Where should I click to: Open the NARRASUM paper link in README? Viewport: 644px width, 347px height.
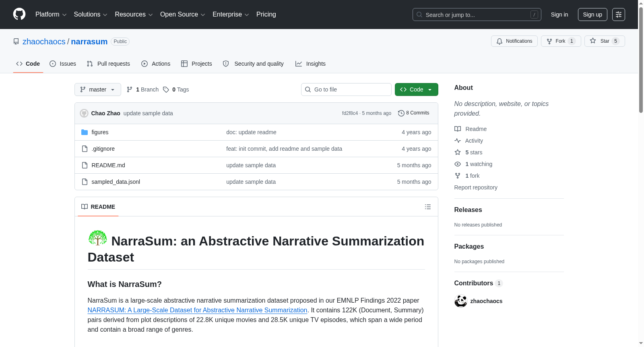(x=198, y=310)
